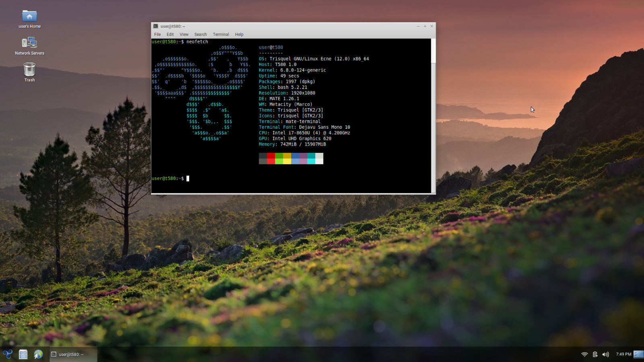Click the 'OS: Trisquel GNU/Linux Ecne' line

tap(314, 59)
